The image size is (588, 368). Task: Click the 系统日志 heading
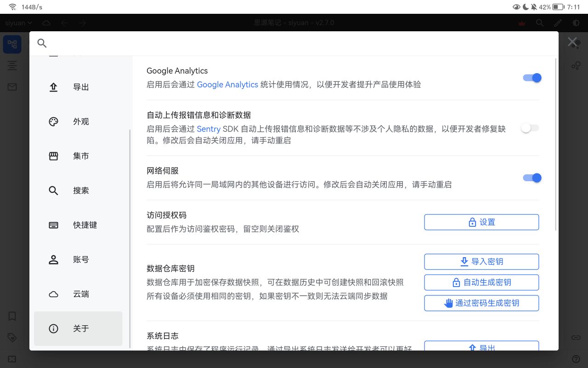(163, 336)
